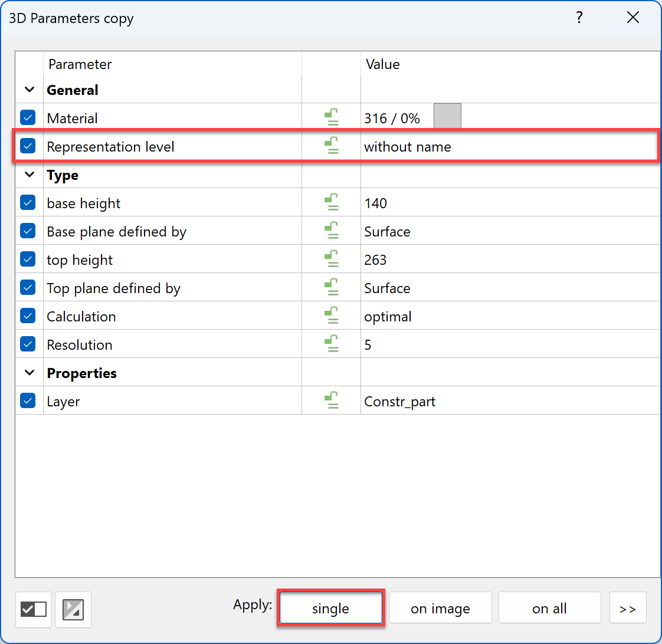The width and height of the screenshot is (662, 644).
Task: Disable the Layer parameter checkbox
Action: 28,401
